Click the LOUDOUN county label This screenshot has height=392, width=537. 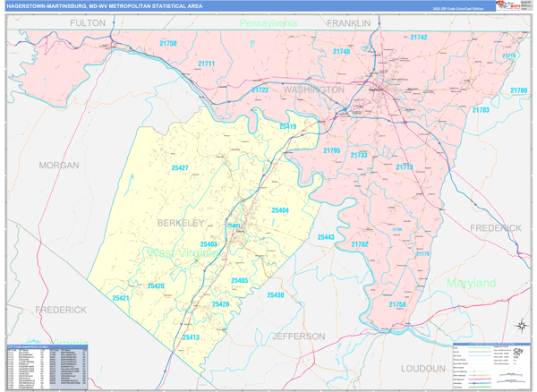[423, 368]
